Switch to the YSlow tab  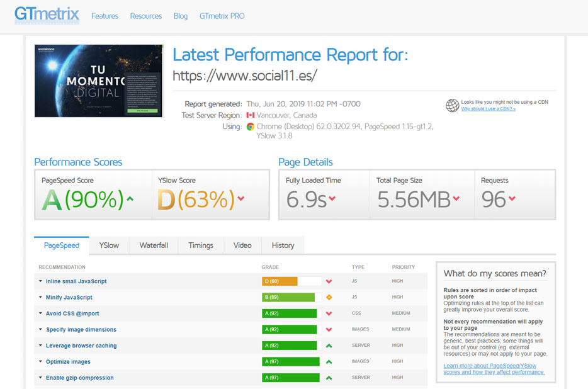(109, 245)
